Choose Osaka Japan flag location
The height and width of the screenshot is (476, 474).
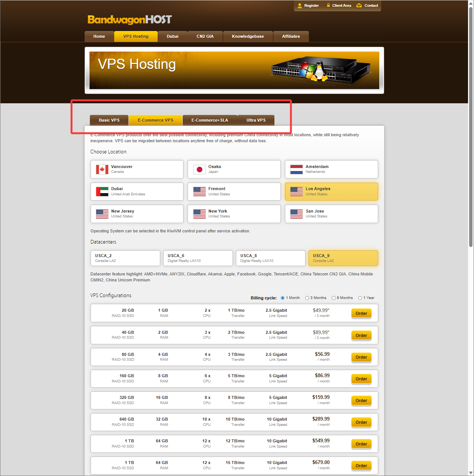pyautogui.click(x=199, y=170)
